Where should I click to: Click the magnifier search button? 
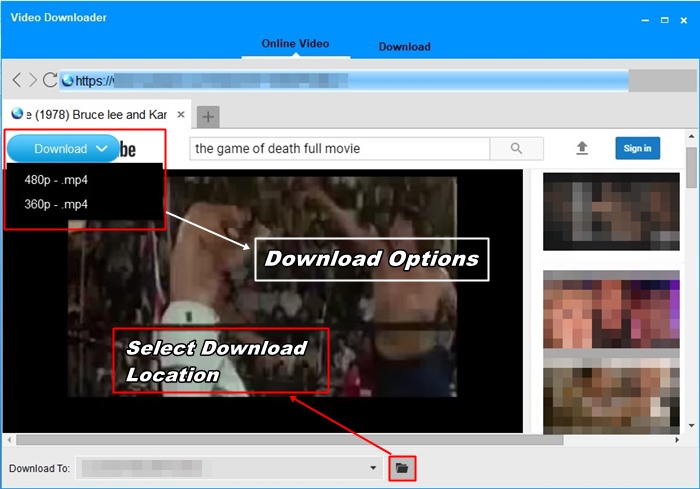(517, 148)
